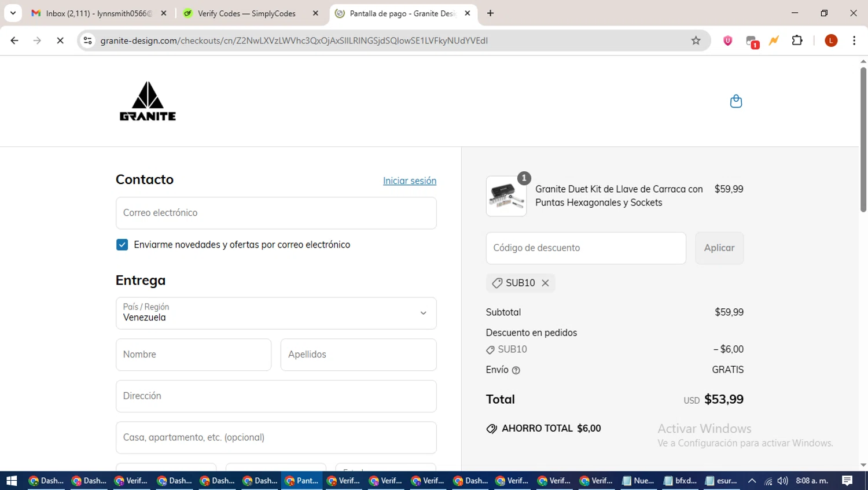This screenshot has height=490, width=868.
Task: Click the Correo electrónico field
Action: pyautogui.click(x=276, y=213)
